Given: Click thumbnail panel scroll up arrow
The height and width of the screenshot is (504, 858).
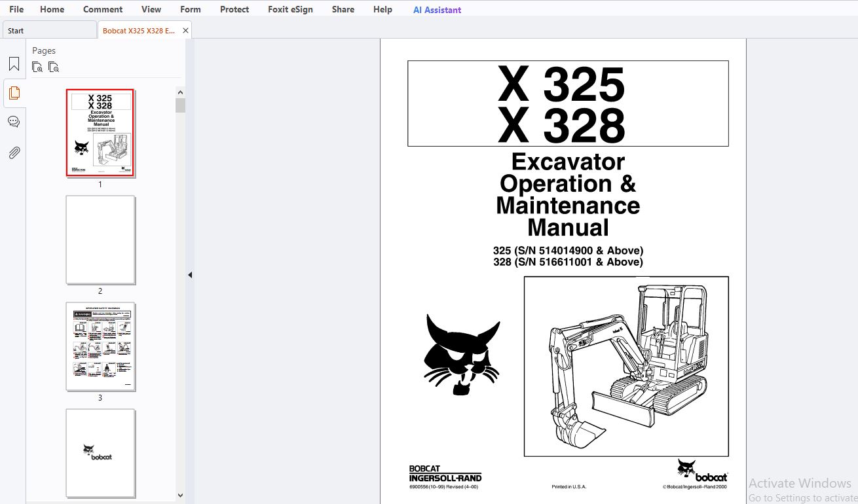Looking at the screenshot, I should 180,92.
